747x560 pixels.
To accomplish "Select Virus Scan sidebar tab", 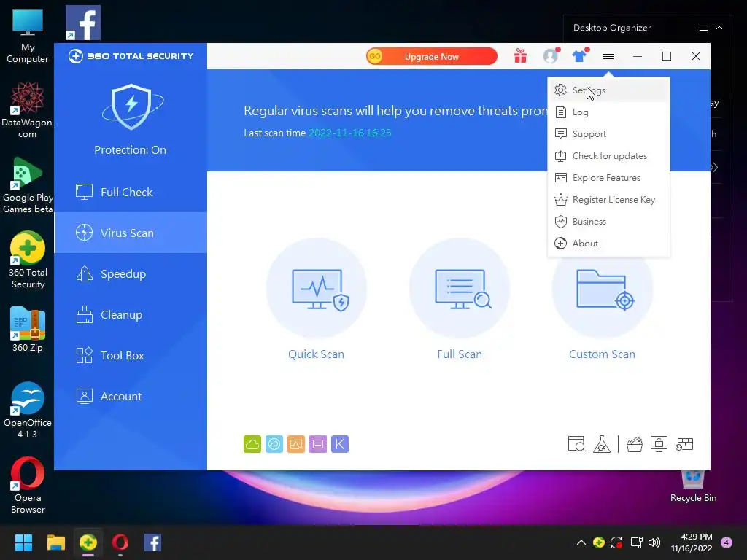I will coord(131,233).
